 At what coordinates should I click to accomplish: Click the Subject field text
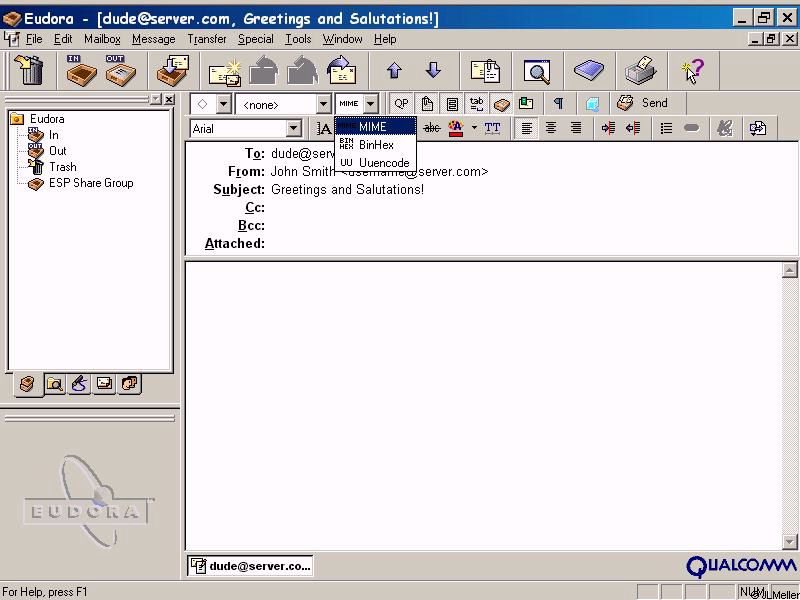[347, 190]
